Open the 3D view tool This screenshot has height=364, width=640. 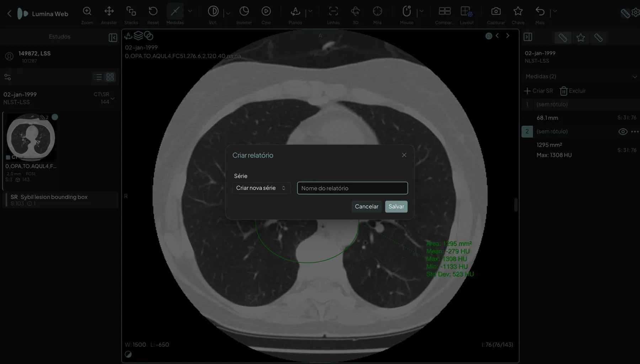(355, 14)
